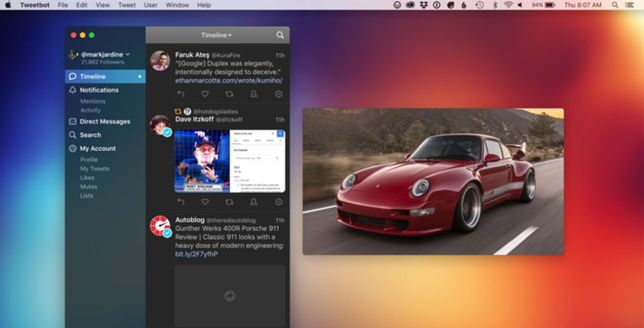Open the View menu
The width and height of the screenshot is (644, 328).
point(103,5)
